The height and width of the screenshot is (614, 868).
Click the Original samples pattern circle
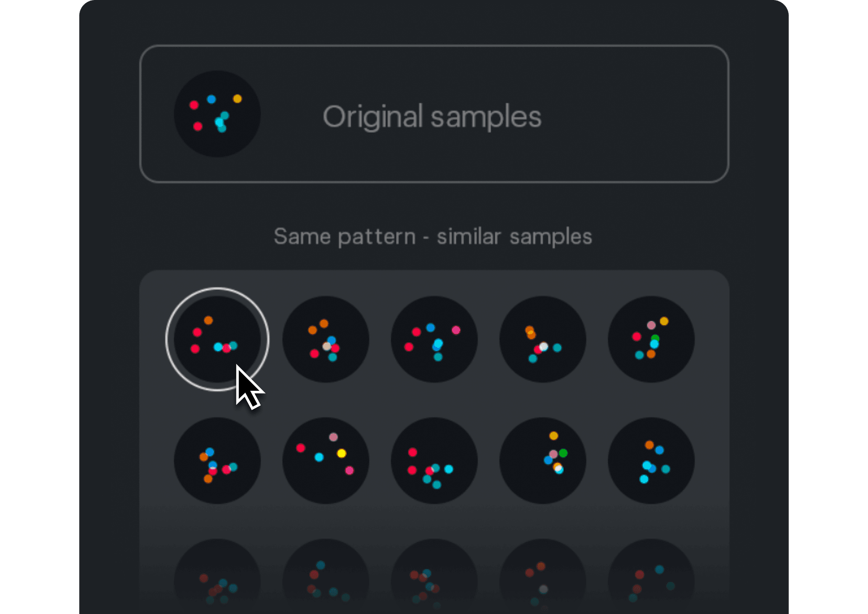pyautogui.click(x=217, y=114)
